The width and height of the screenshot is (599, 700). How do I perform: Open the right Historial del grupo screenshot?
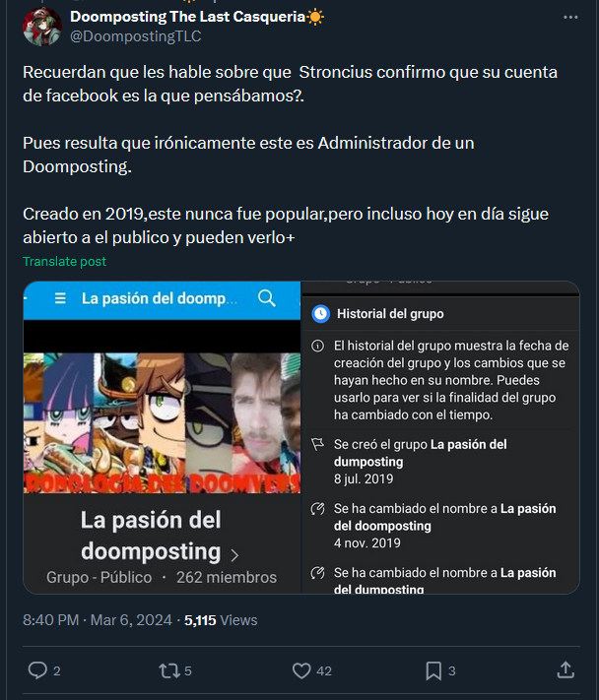(440, 437)
